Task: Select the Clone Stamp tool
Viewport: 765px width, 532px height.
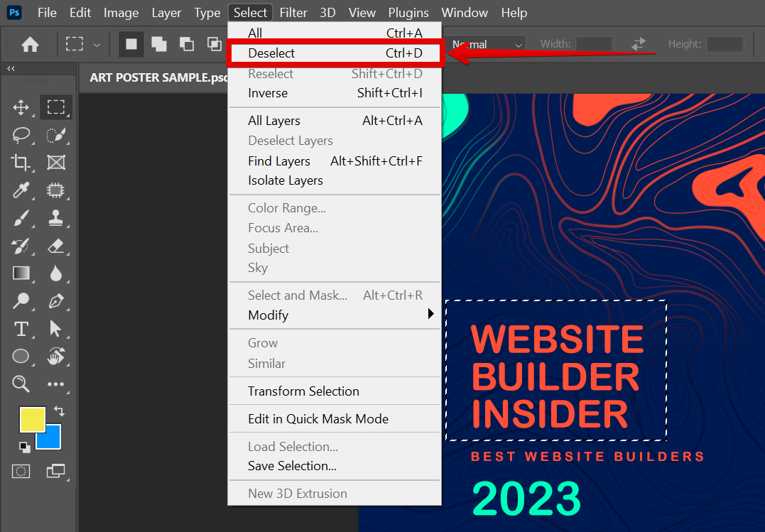Action: (x=57, y=218)
